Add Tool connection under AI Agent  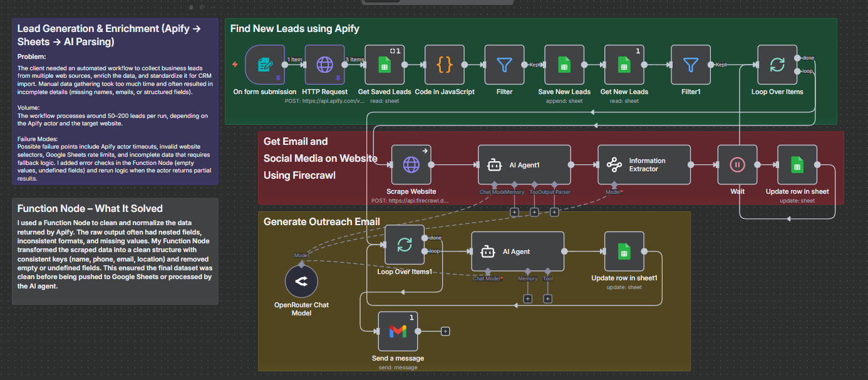(547, 298)
